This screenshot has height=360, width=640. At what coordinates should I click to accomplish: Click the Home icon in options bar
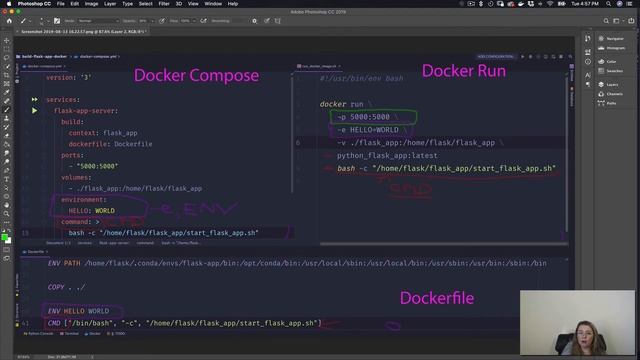point(9,21)
